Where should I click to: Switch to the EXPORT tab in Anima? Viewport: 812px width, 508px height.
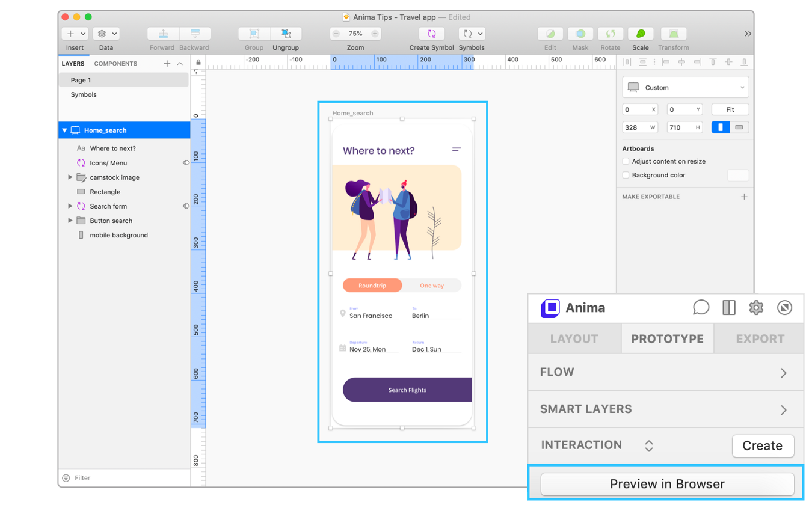[760, 339]
